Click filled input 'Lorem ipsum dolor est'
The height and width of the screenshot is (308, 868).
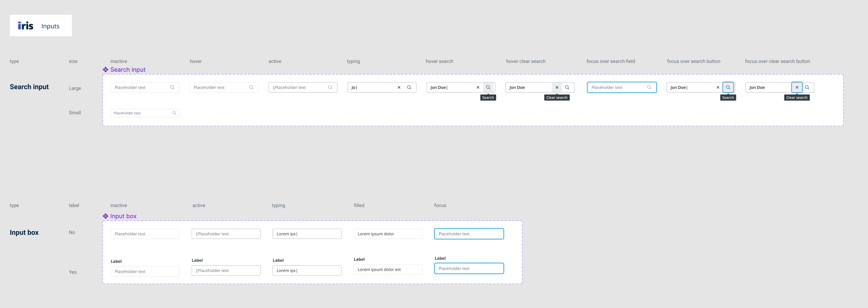tap(388, 270)
